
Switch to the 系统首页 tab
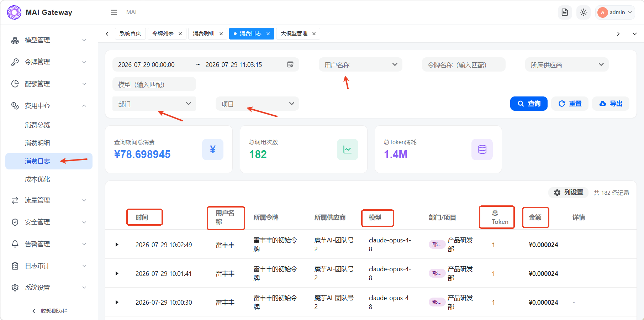point(130,33)
